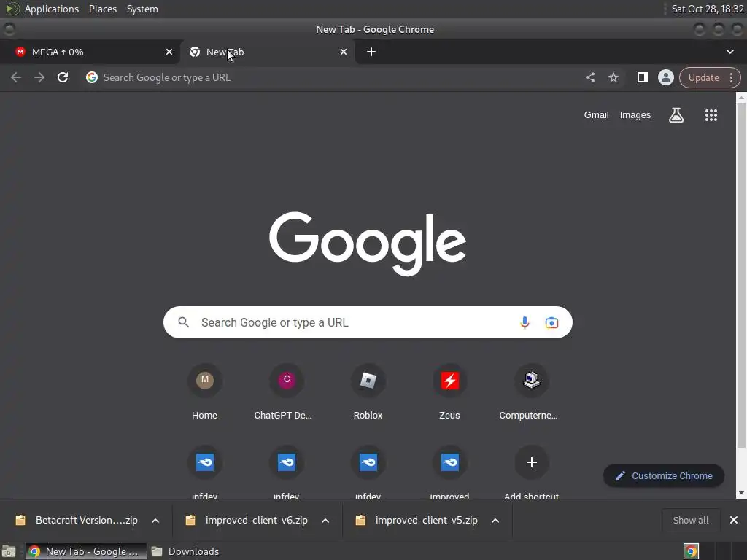The width and height of the screenshot is (747, 560).
Task: Expand options for improved-client-v5.zip download
Action: pyautogui.click(x=495, y=521)
